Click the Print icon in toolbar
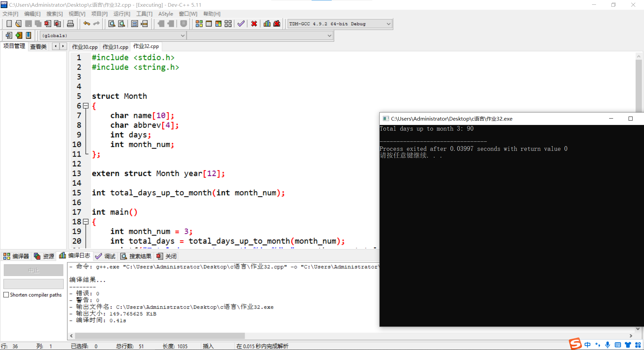Image resolution: width=644 pixels, height=350 pixels. point(70,24)
